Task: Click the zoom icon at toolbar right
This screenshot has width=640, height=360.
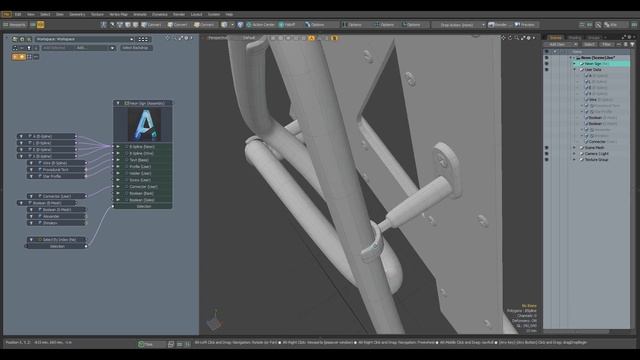Action: [x=598, y=25]
